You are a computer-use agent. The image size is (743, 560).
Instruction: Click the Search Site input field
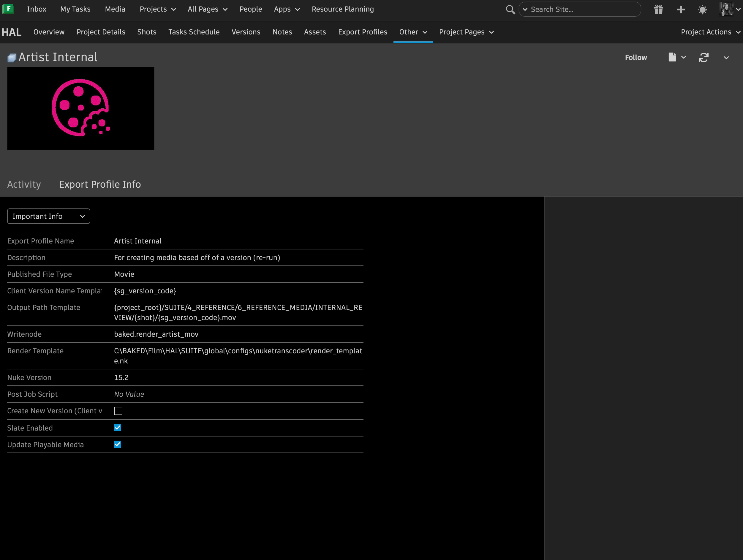click(583, 10)
